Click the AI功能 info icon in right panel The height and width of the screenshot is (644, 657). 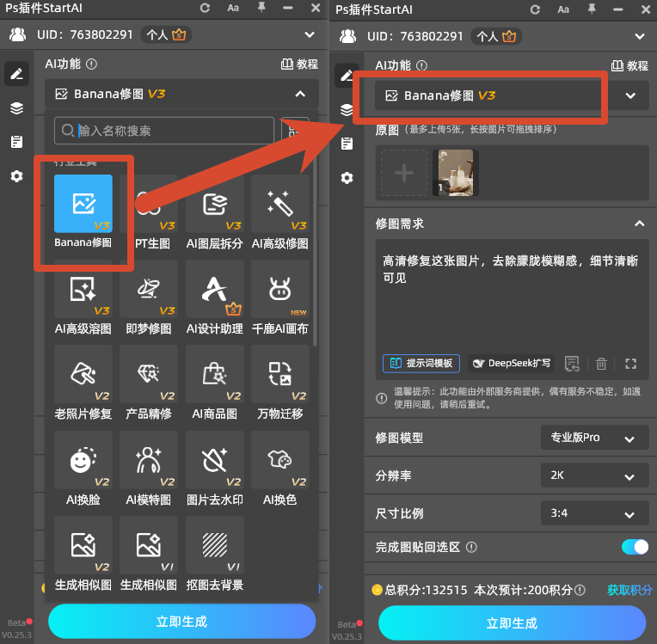[422, 65]
